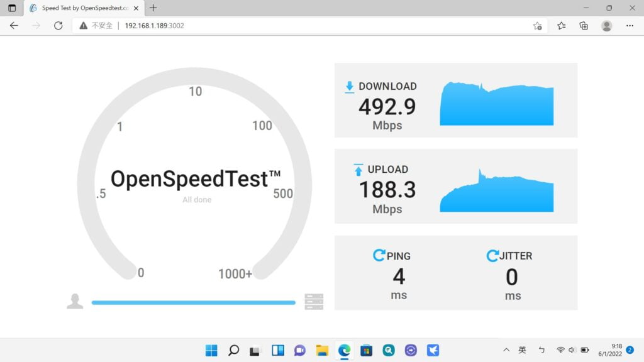Open the Collections panel
644x362 pixels.
pyautogui.click(x=584, y=26)
